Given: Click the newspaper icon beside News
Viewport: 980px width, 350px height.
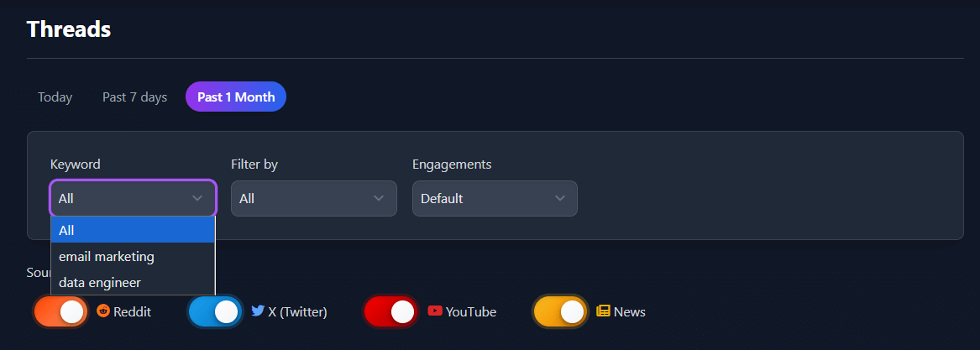Looking at the screenshot, I should coord(603,311).
